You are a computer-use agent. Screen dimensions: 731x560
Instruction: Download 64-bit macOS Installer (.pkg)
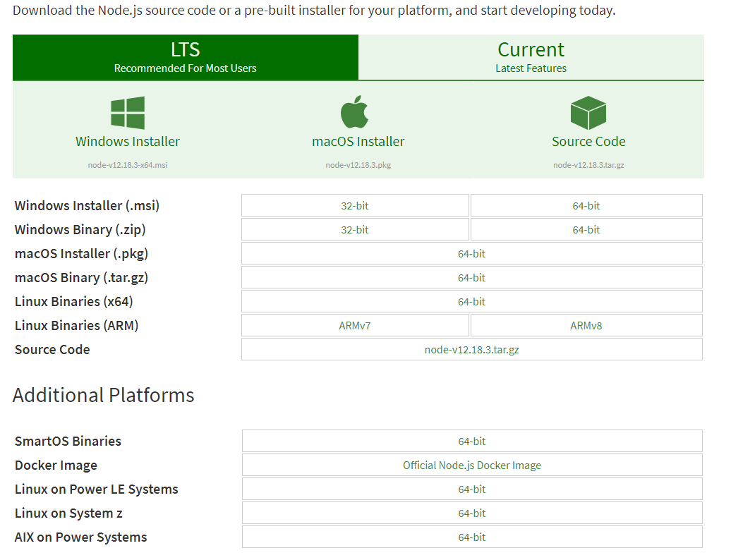point(472,253)
